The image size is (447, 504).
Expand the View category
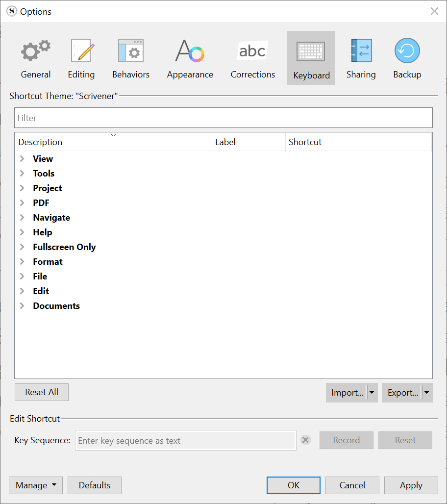(x=22, y=158)
